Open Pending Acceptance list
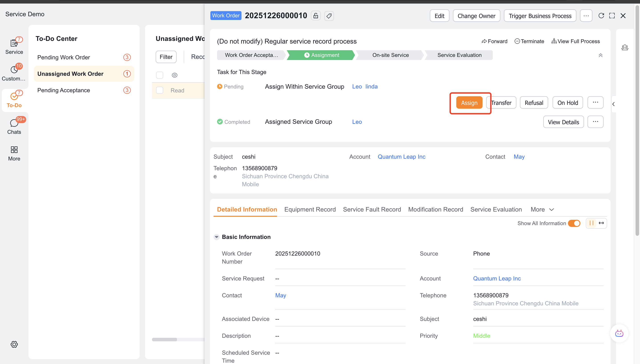The width and height of the screenshot is (640, 364). [x=84, y=90]
